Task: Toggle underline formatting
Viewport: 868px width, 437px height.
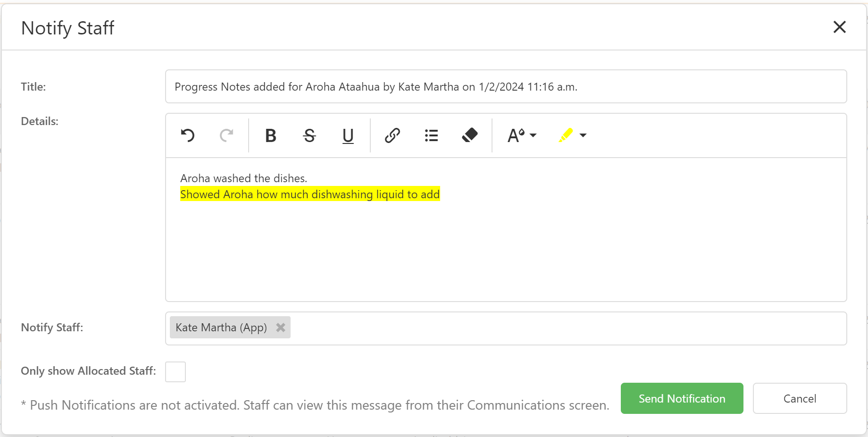Action: pos(348,135)
